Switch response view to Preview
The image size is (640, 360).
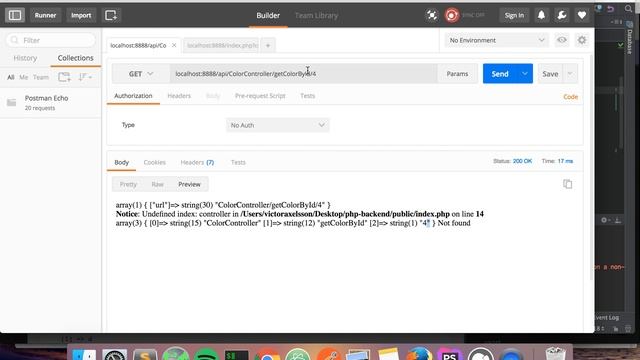click(x=189, y=184)
